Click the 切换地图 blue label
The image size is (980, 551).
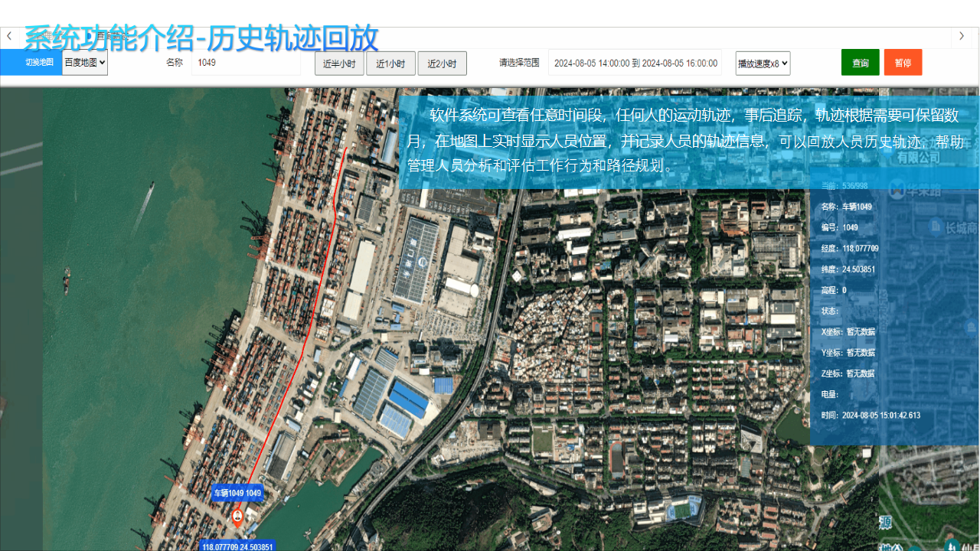pyautogui.click(x=31, y=63)
